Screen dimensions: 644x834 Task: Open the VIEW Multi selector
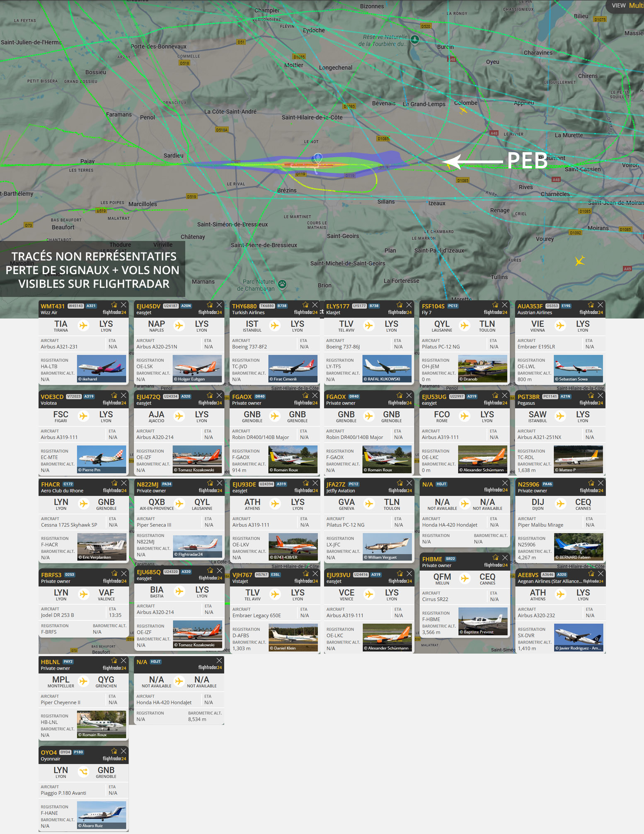pos(627,5)
